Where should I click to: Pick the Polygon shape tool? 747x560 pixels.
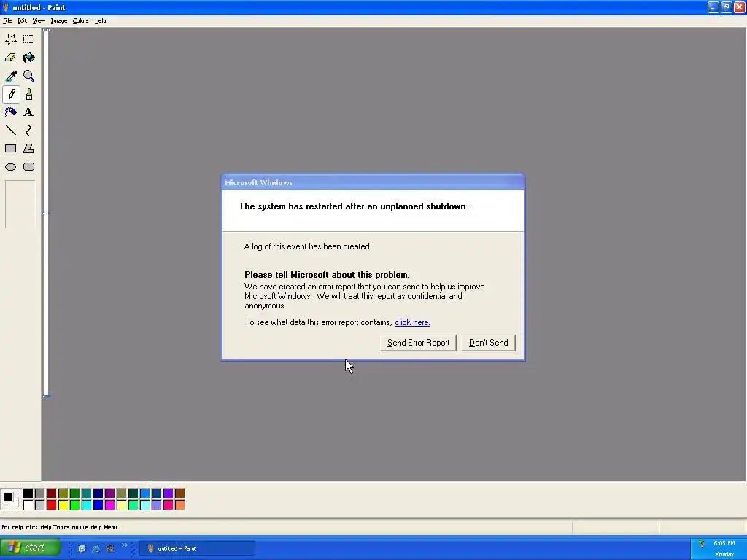tap(29, 149)
